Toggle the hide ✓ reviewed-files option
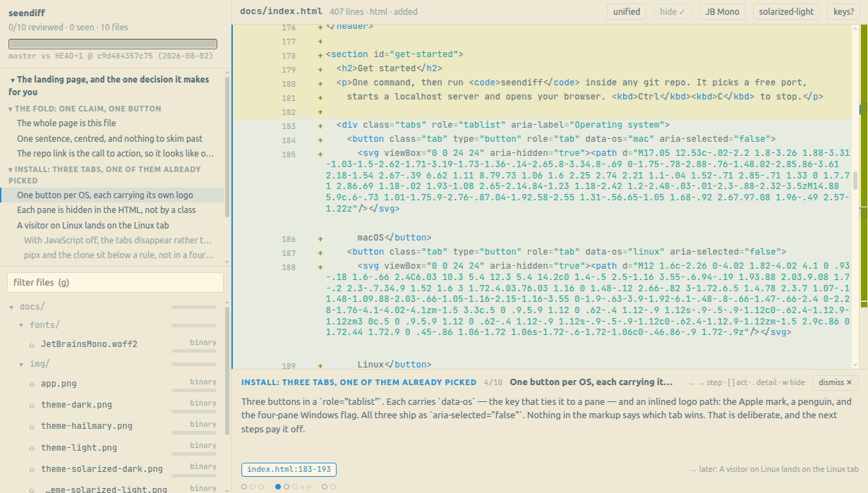The height and width of the screenshot is (493, 868). click(673, 11)
